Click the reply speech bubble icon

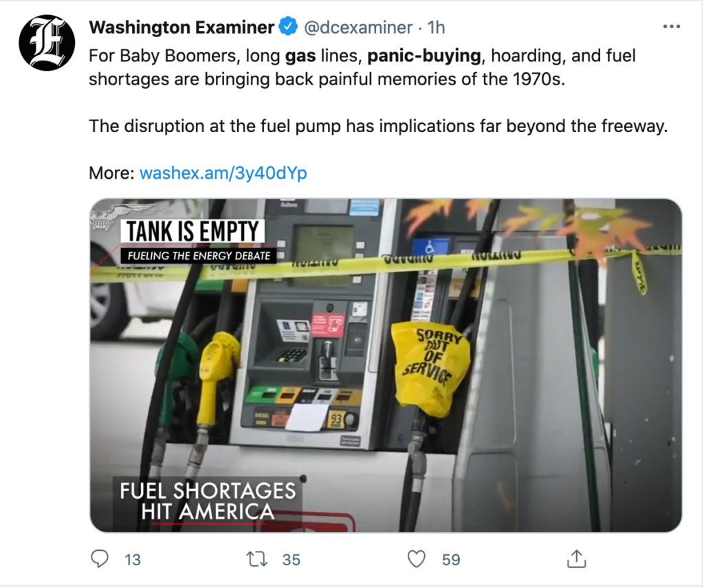click(100, 559)
